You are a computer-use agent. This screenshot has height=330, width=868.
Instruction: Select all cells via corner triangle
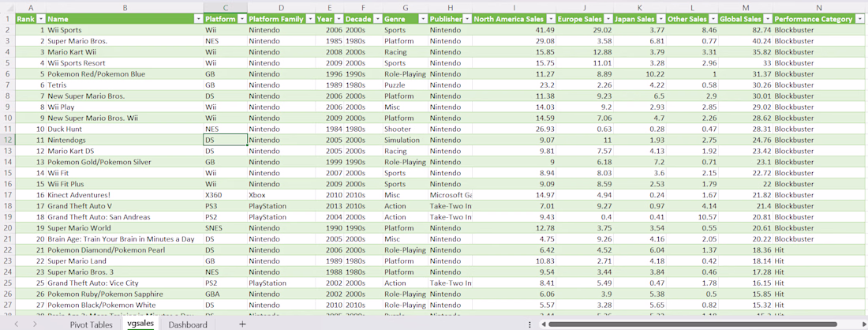click(x=8, y=7)
